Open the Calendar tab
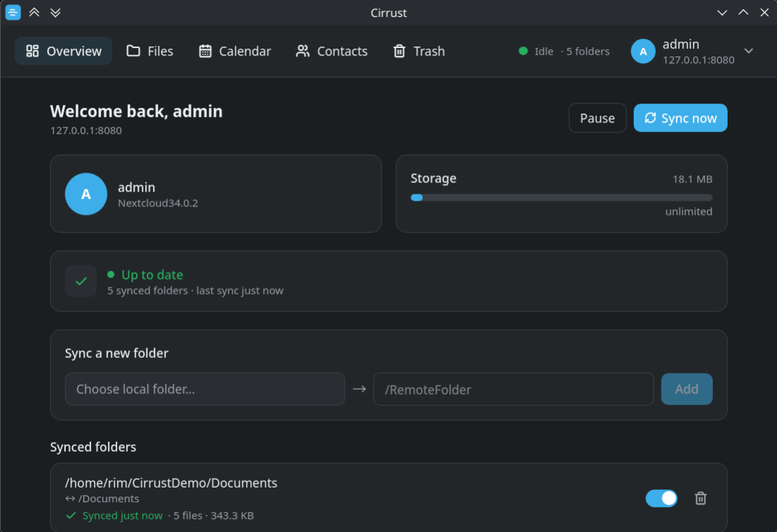The image size is (777, 532). pyautogui.click(x=235, y=51)
